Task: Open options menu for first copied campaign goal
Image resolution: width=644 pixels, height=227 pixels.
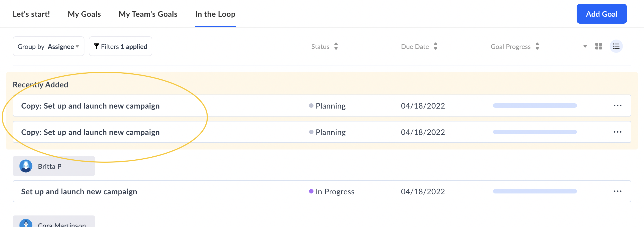Action: click(x=617, y=106)
